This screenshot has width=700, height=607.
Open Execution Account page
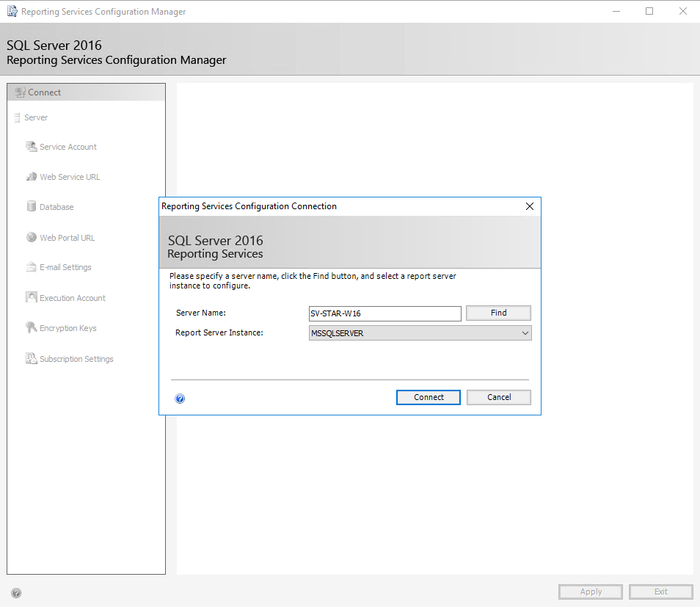tap(73, 298)
